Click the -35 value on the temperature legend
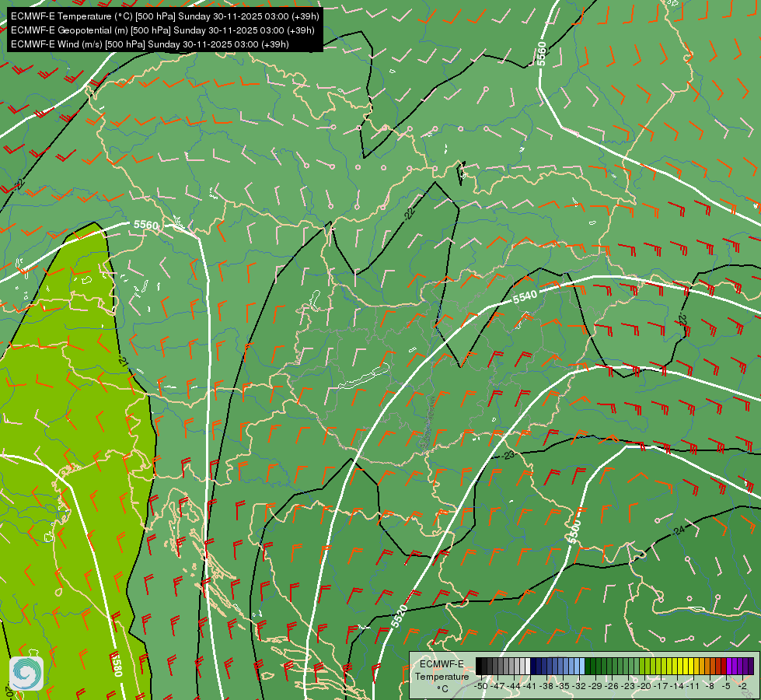Screen dimensions: 761x700 564,686
